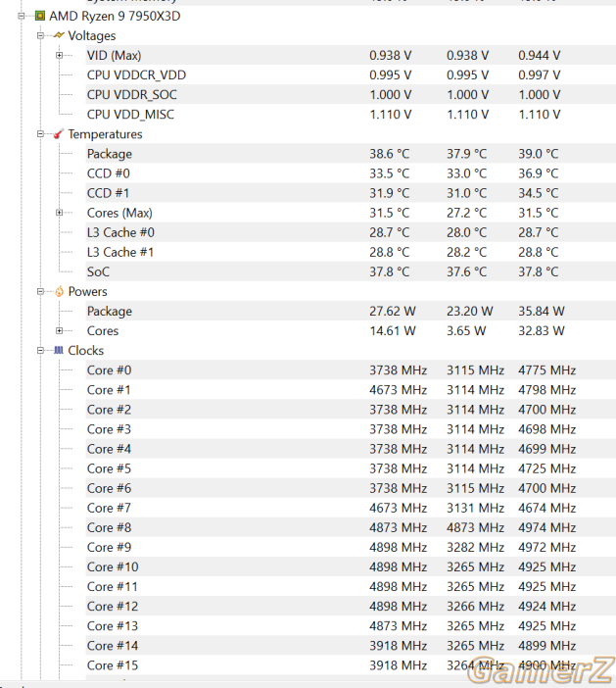
Task: Click the 3266 MHz Core #12 min value
Action: coord(475,606)
